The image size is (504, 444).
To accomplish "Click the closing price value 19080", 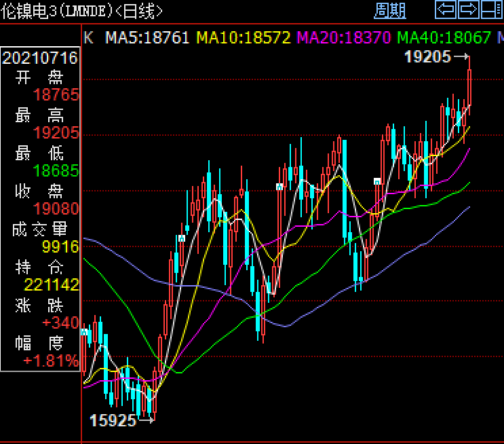I will (x=56, y=209).
